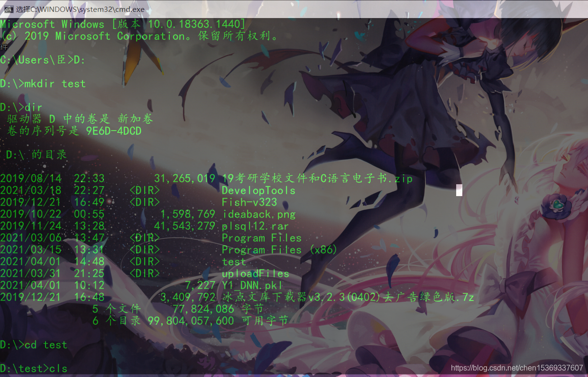The height and width of the screenshot is (377, 588).
Task: Click the file name 'plsql12.rar'
Action: click(x=256, y=226)
